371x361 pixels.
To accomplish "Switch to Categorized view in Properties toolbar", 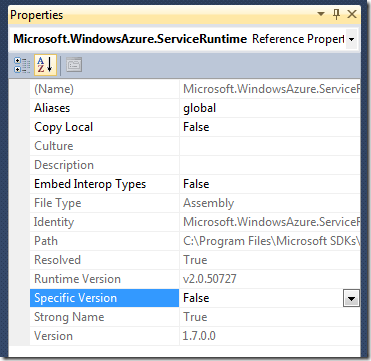I will pyautogui.click(x=22, y=65).
